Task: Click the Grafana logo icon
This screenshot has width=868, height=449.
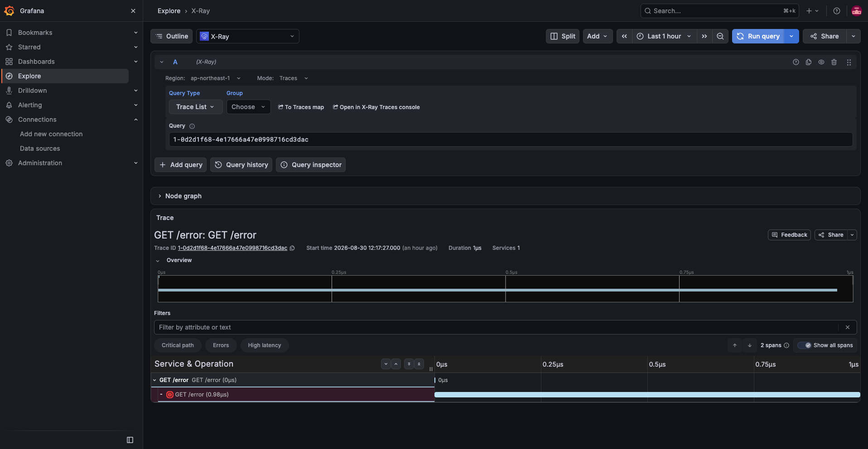Action: [x=9, y=11]
